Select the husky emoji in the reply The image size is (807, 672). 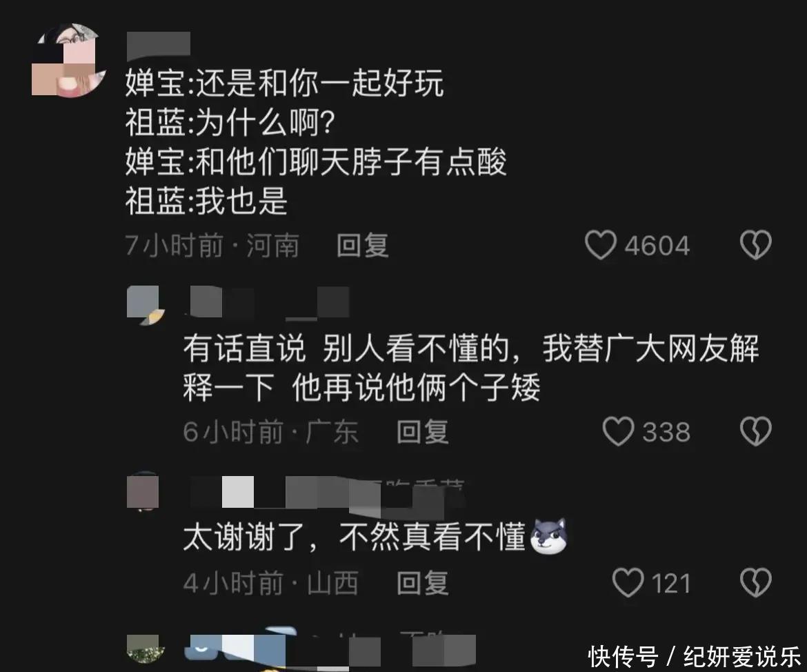point(548,536)
